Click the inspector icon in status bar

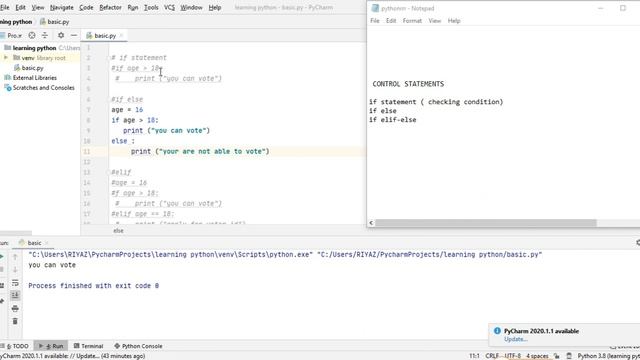[x=569, y=356]
